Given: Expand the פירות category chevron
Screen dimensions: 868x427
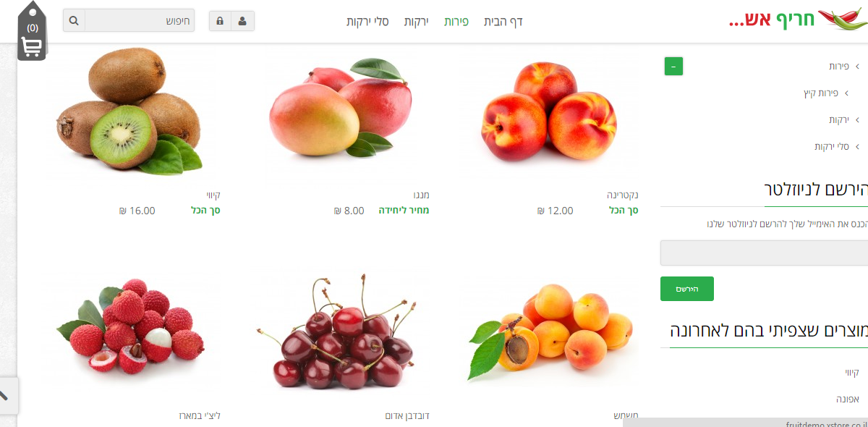Looking at the screenshot, I should click(x=857, y=67).
